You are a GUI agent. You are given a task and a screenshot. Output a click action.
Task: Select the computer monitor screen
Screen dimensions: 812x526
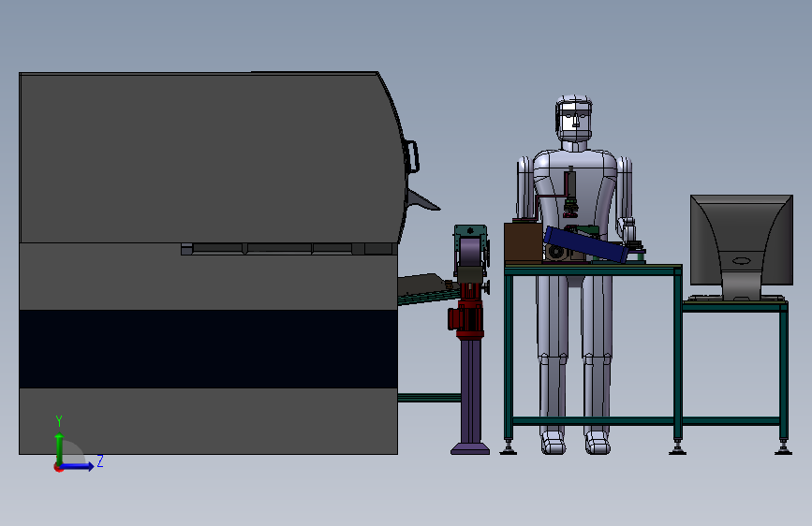tap(742, 240)
